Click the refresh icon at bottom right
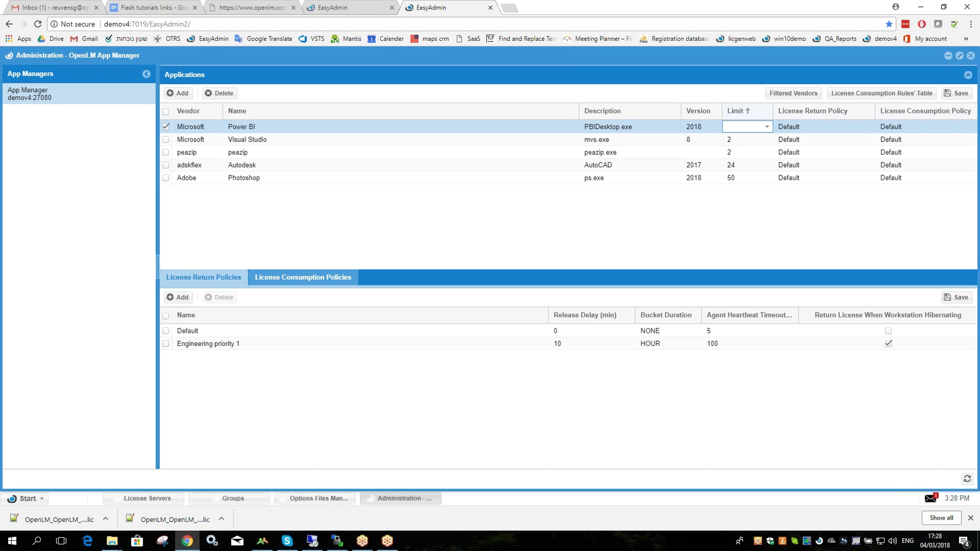980x551 pixels. click(x=967, y=479)
